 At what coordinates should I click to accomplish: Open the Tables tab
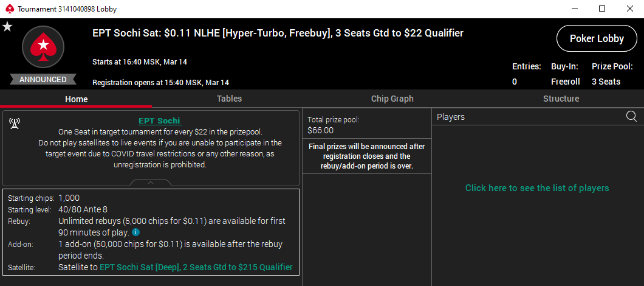click(x=229, y=99)
